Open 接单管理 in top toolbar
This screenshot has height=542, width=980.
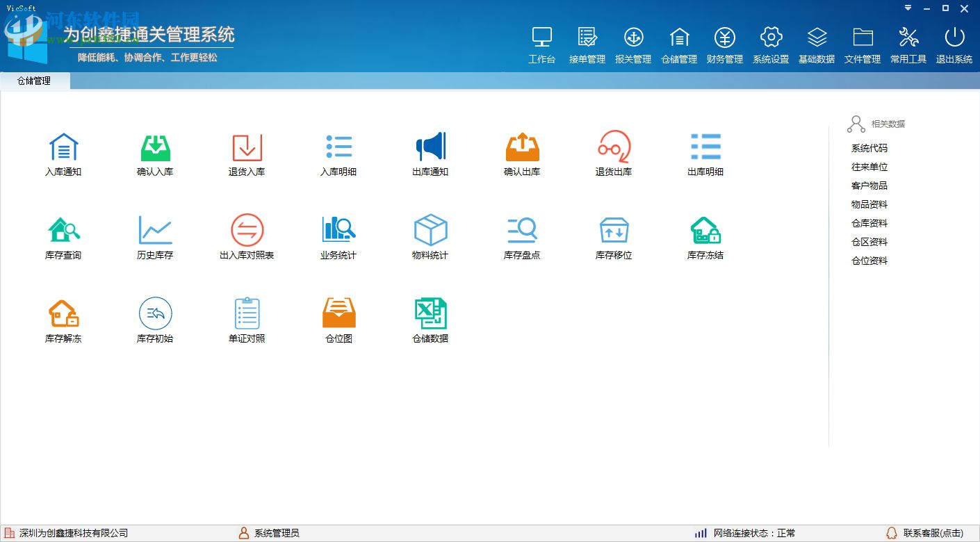(587, 45)
